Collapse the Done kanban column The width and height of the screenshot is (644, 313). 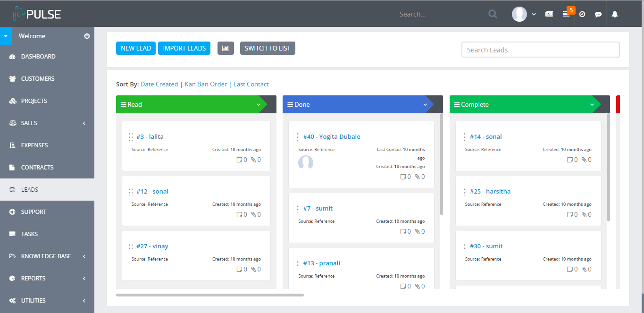click(x=425, y=104)
